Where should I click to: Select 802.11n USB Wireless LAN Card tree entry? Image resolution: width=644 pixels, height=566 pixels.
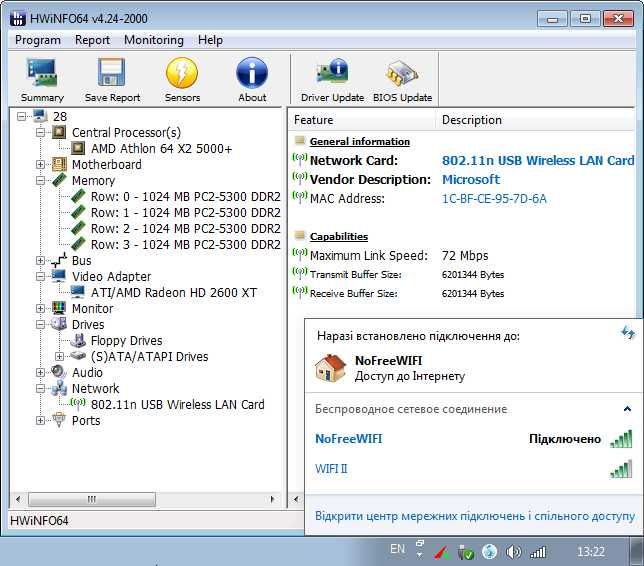(177, 404)
